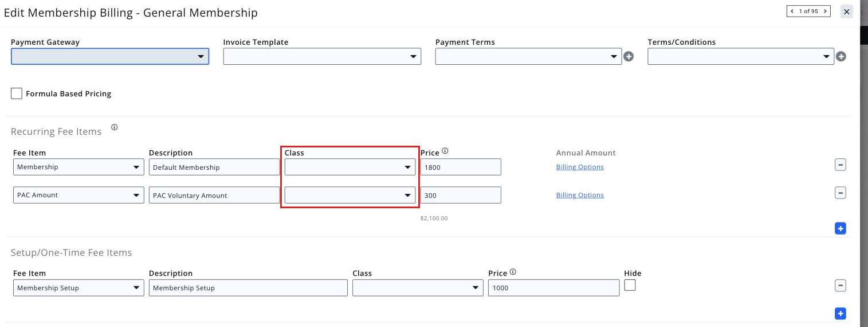
Task: Go to next record arrow
Action: pos(825,11)
